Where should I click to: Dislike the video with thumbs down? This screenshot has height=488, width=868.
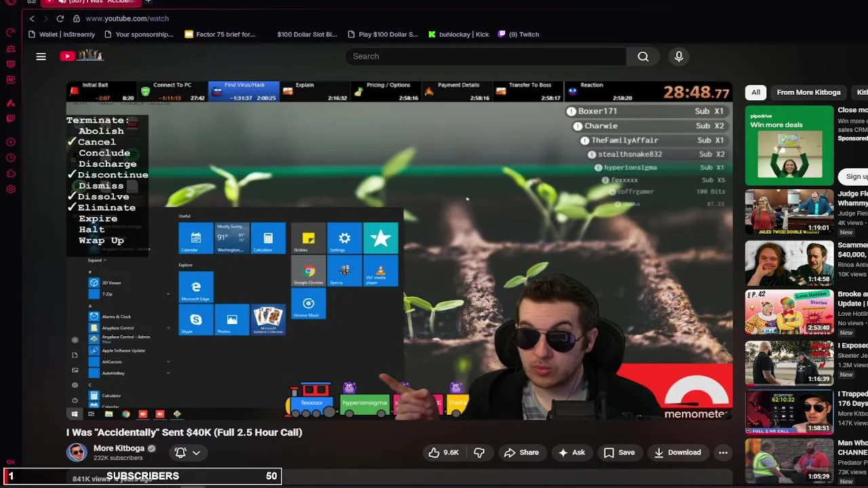(x=479, y=452)
